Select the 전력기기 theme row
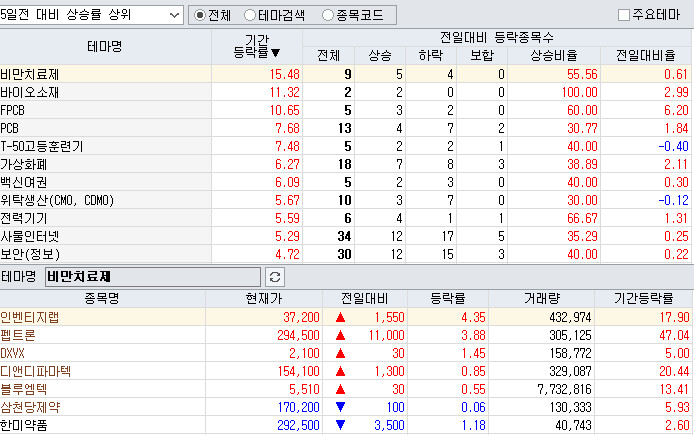694x435 pixels. coord(345,218)
